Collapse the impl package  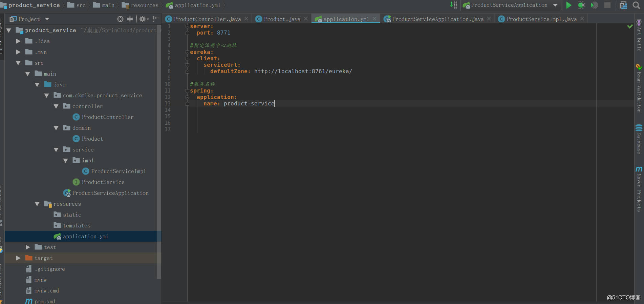66,160
